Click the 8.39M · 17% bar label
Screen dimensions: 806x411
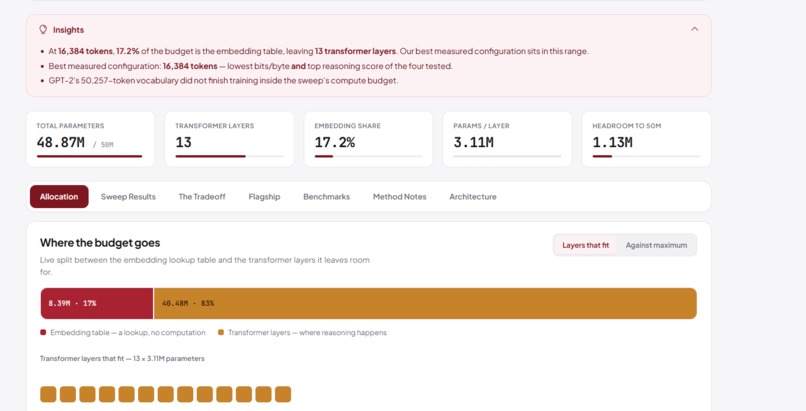click(72, 304)
